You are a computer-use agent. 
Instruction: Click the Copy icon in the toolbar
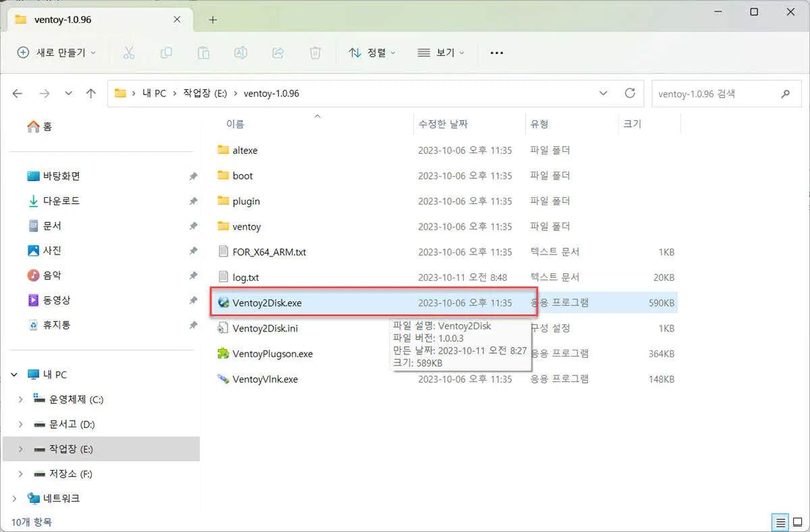coord(166,53)
